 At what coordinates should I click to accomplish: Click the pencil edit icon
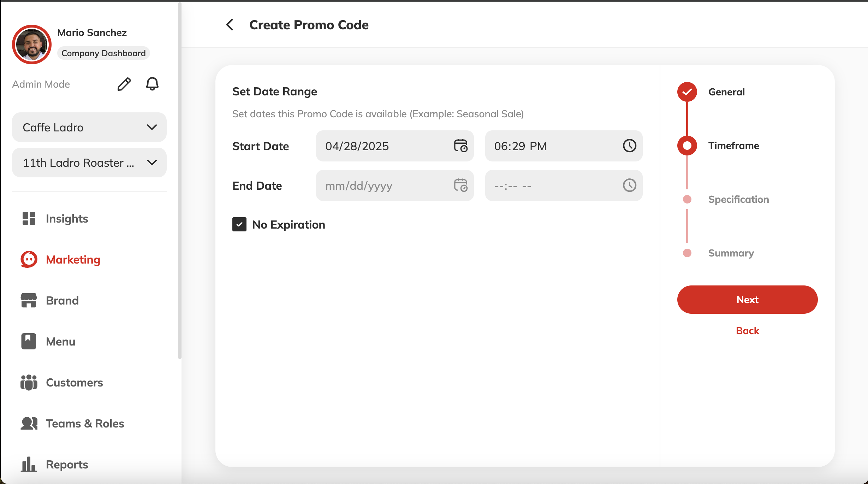(124, 84)
